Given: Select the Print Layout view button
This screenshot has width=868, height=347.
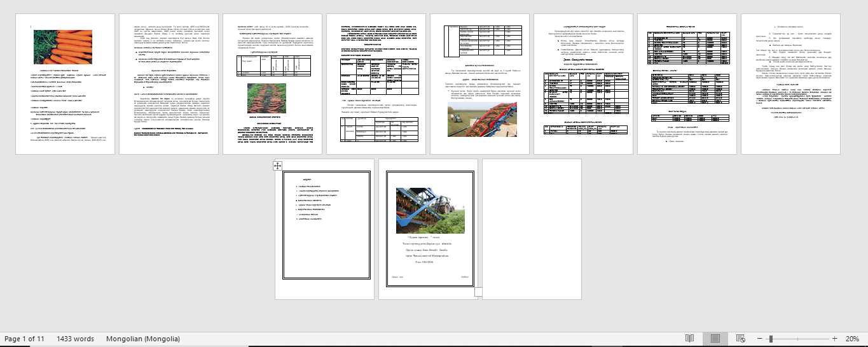Looking at the screenshot, I should [x=715, y=339].
